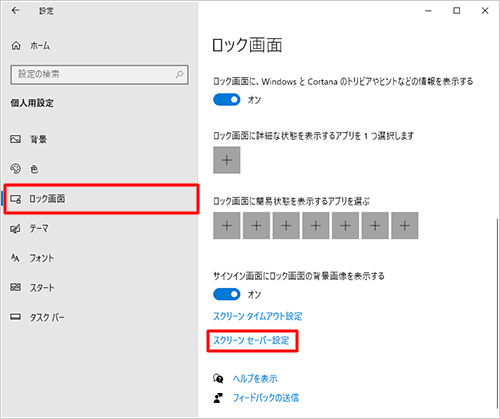The width and height of the screenshot is (500, 419).
Task: Open the タスク バー settings page
Action: (100, 317)
